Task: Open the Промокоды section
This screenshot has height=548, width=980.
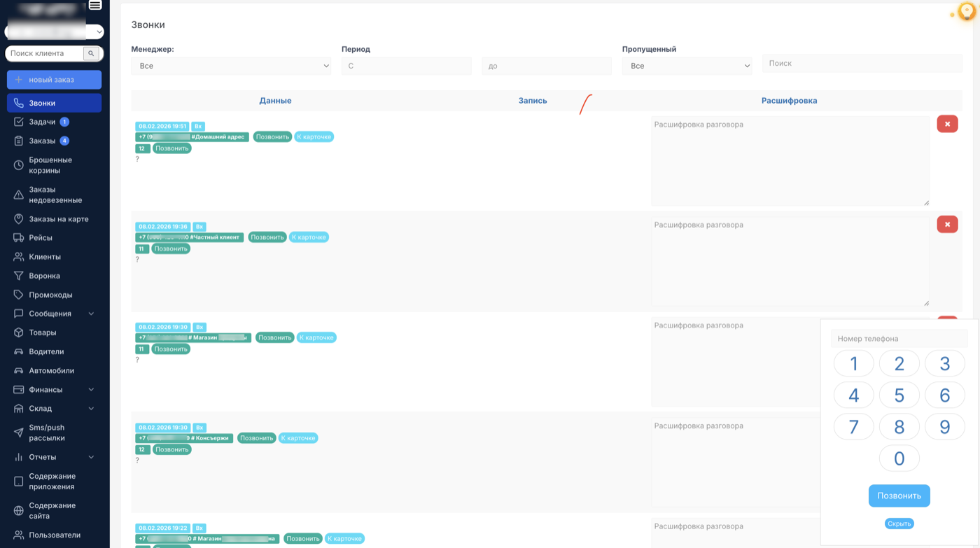Action: (50, 295)
